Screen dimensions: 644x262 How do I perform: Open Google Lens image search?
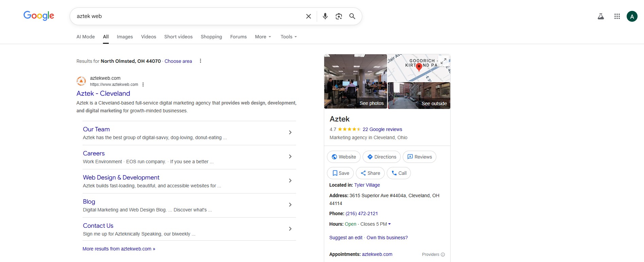click(338, 16)
